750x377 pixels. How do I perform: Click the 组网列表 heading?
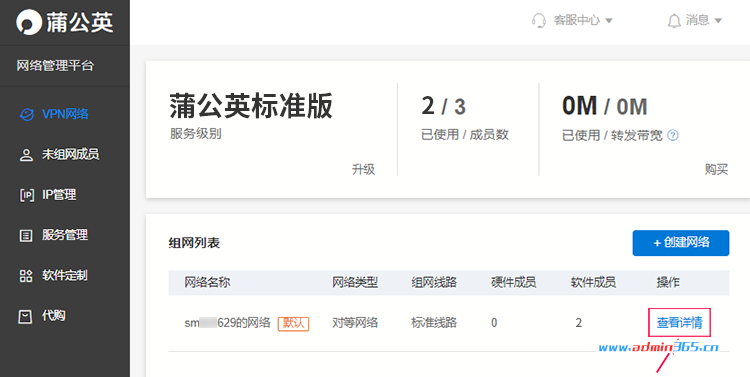pos(194,244)
